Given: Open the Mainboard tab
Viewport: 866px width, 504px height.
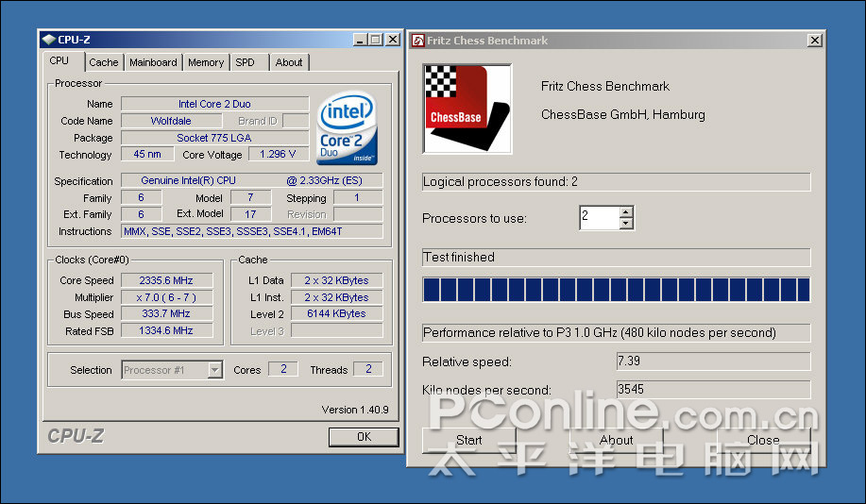Looking at the screenshot, I should (x=153, y=62).
